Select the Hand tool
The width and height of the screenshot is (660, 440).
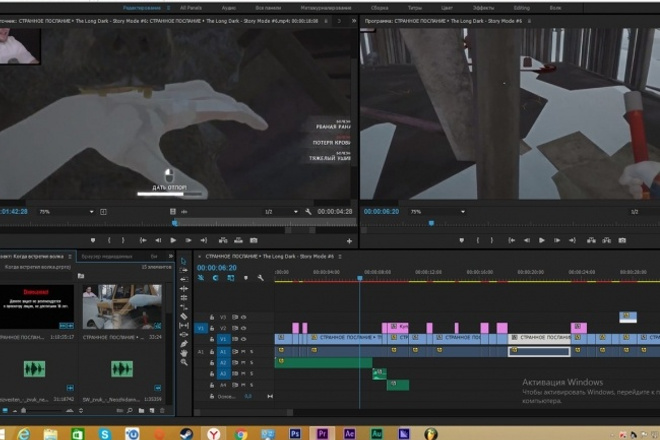184,353
